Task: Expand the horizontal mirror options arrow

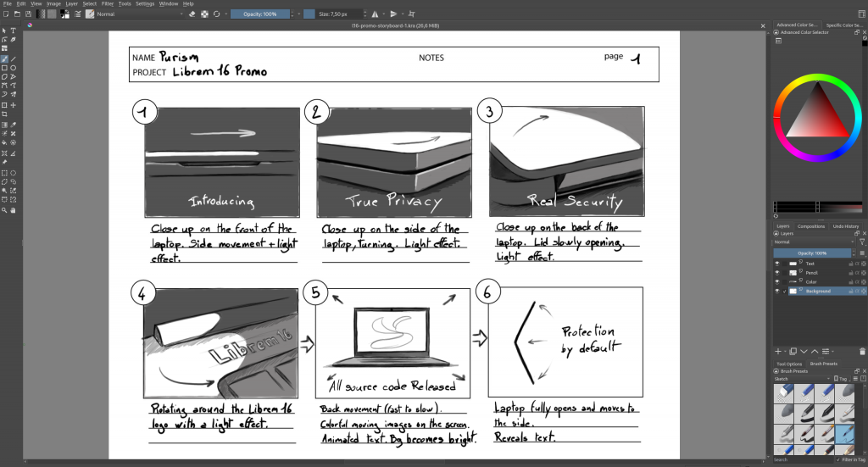Action: click(383, 14)
